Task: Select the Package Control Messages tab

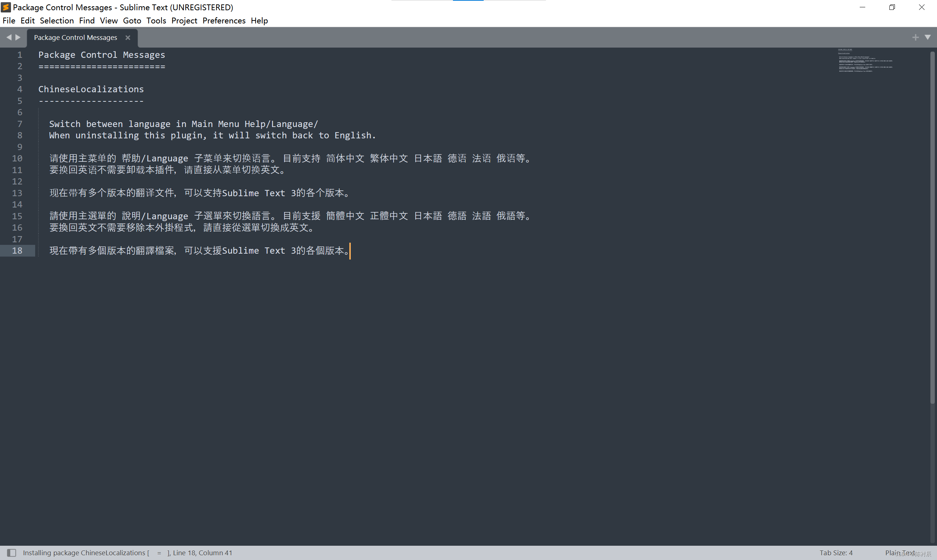Action: tap(75, 38)
